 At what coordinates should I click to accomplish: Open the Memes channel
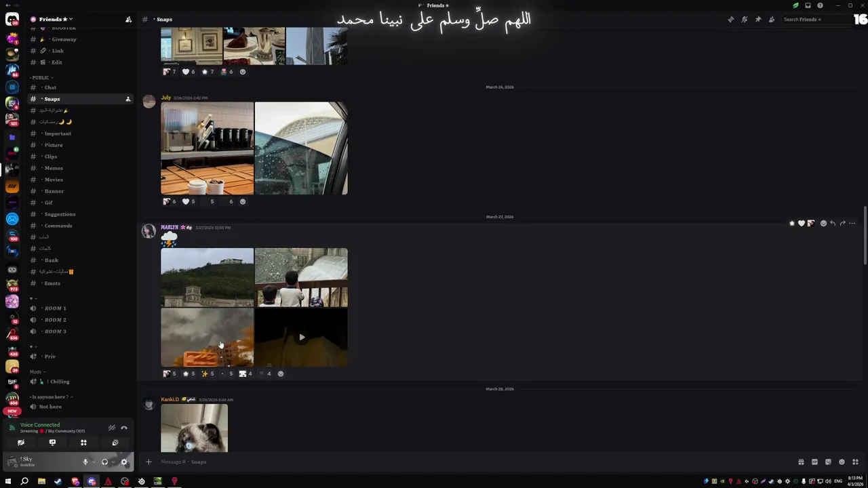[80, 168]
